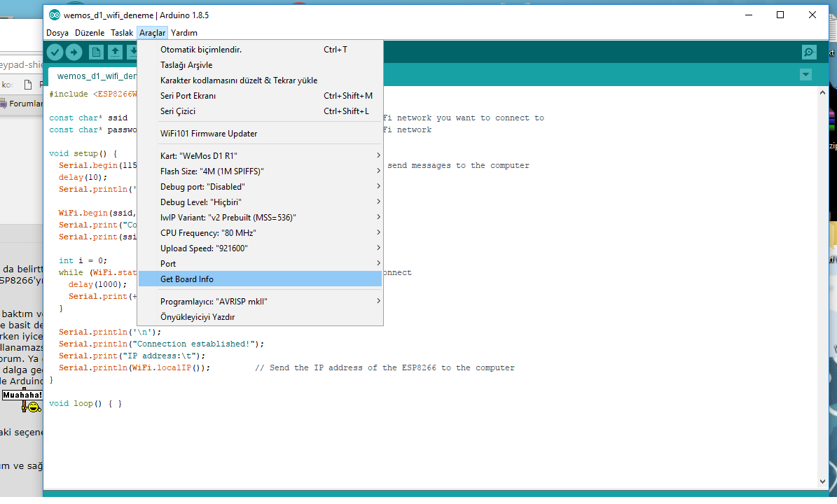The height and width of the screenshot is (504, 837).
Task: Click the void setup() code line
Action: point(83,153)
